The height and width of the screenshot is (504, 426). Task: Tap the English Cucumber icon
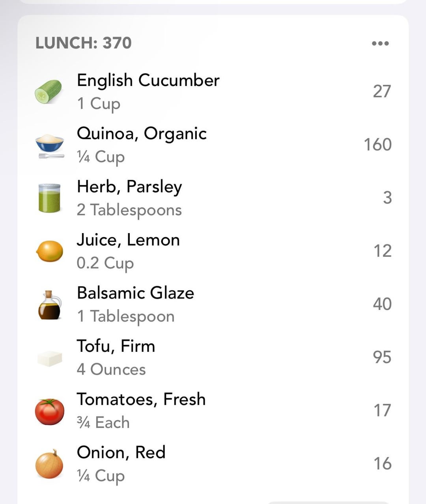[48, 91]
